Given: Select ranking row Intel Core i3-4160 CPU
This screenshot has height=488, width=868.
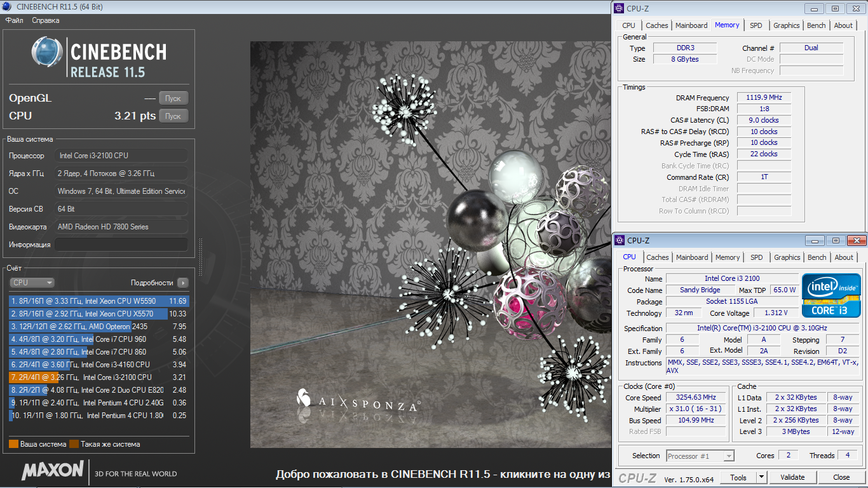Looking at the screenshot, I should pos(99,365).
